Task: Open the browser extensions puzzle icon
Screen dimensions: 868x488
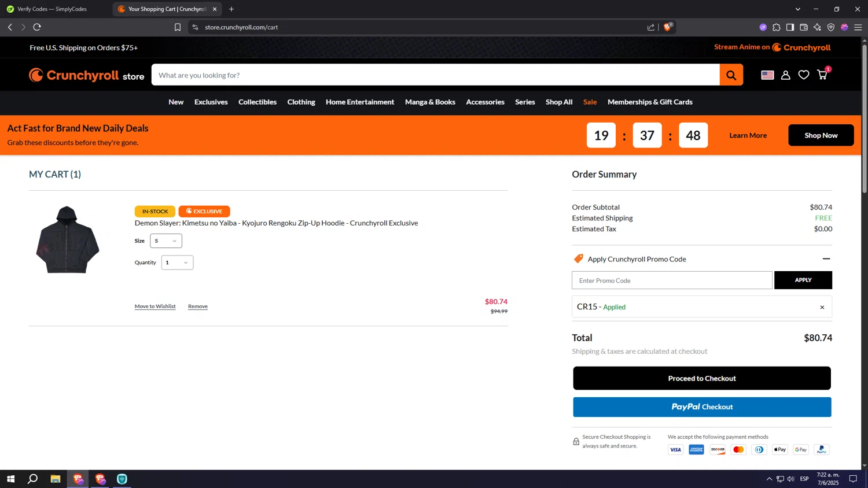Action: pyautogui.click(x=777, y=27)
